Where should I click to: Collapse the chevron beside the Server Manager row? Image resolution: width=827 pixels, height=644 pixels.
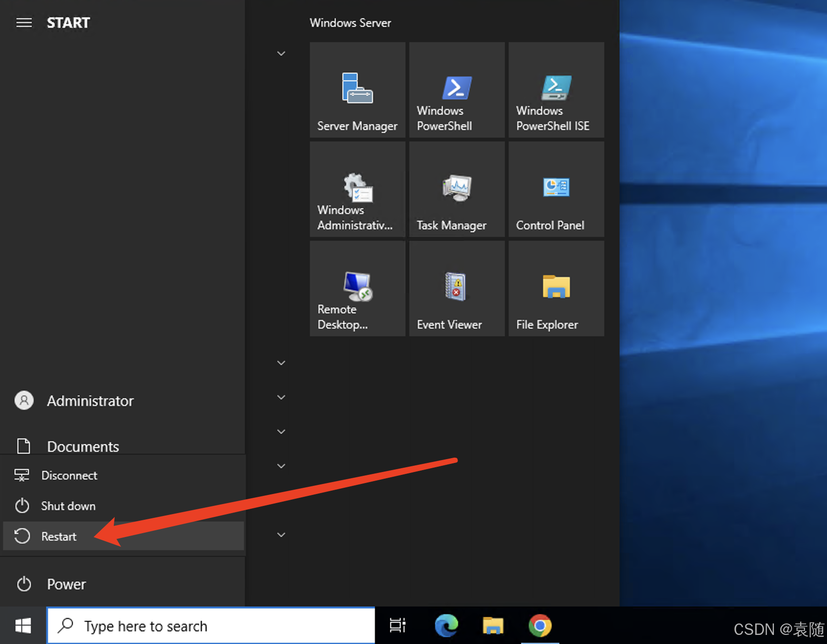coord(281,54)
